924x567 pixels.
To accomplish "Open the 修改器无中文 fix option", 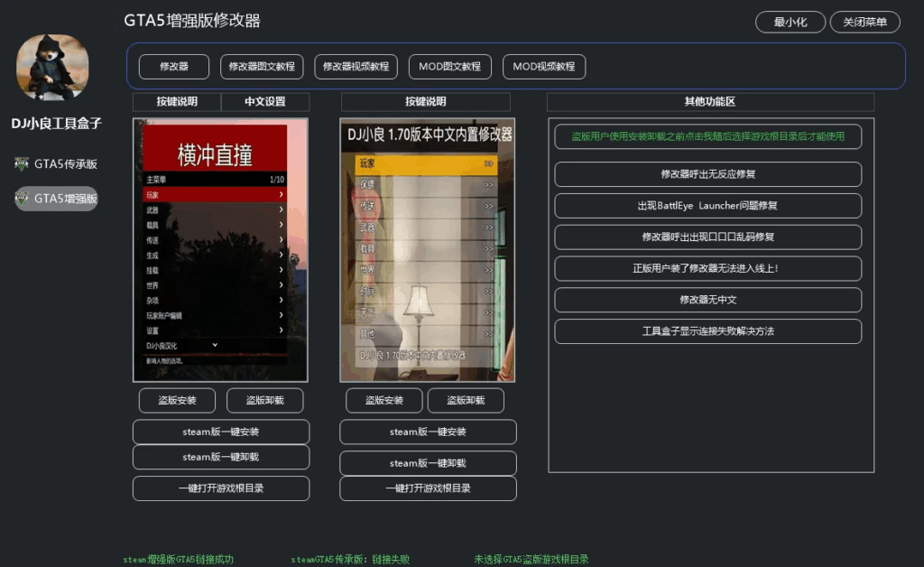I will click(x=707, y=300).
